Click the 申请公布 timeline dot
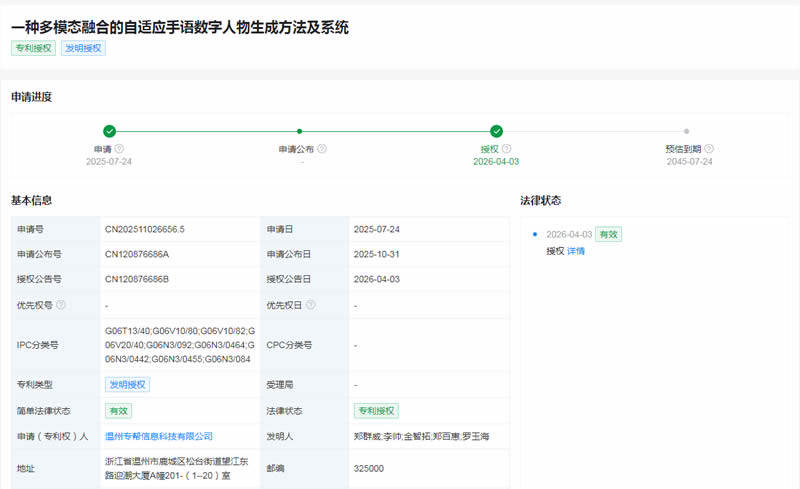800x489 pixels. pyautogui.click(x=299, y=131)
